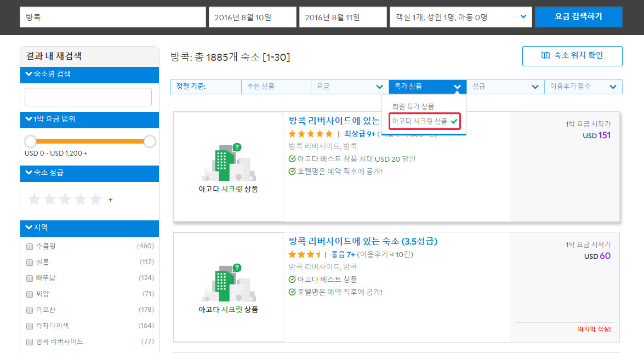
Task: Check the 라차다피섹 area checkbox
Action: (30, 326)
